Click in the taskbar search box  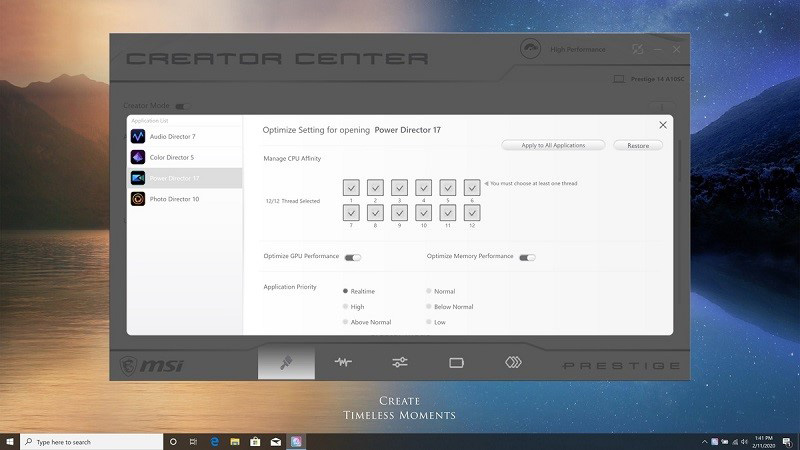pos(91,442)
